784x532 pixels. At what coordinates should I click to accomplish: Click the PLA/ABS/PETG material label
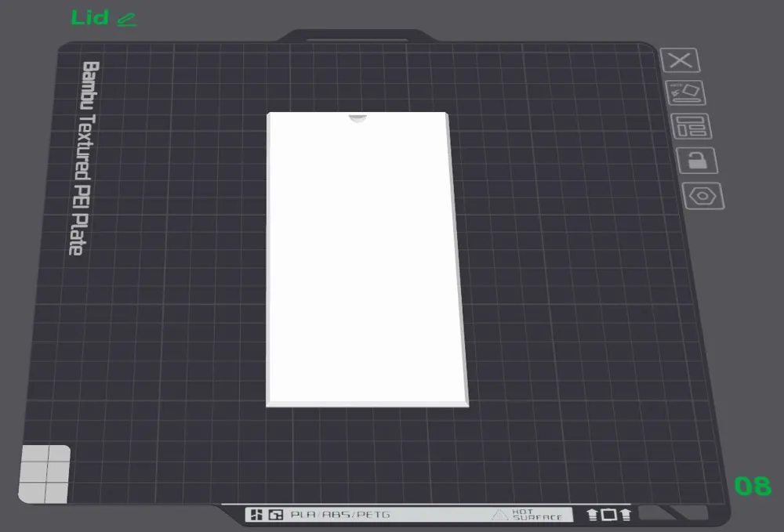[340, 515]
